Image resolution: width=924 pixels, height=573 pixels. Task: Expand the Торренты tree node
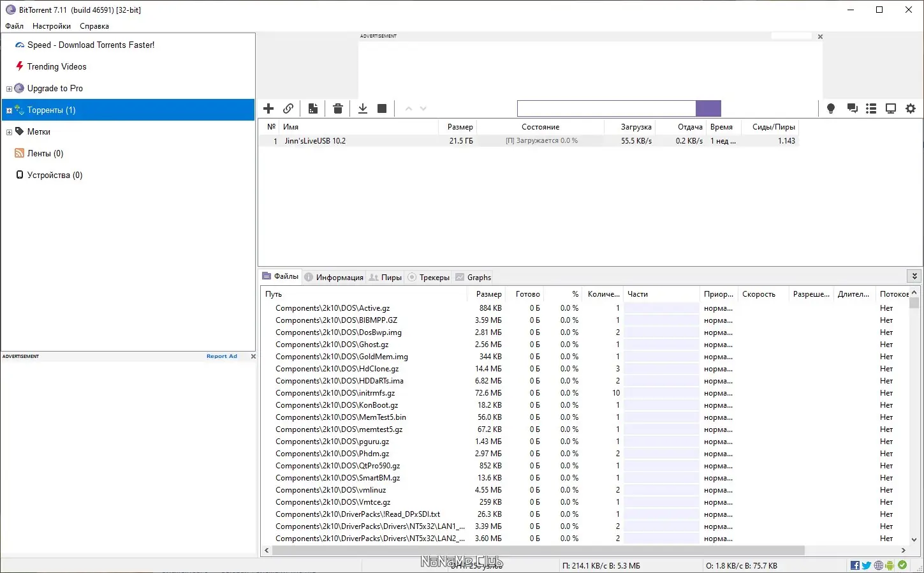(9, 110)
